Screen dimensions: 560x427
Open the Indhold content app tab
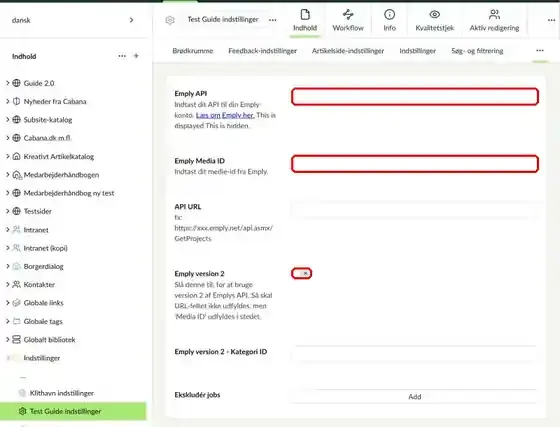pos(305,20)
